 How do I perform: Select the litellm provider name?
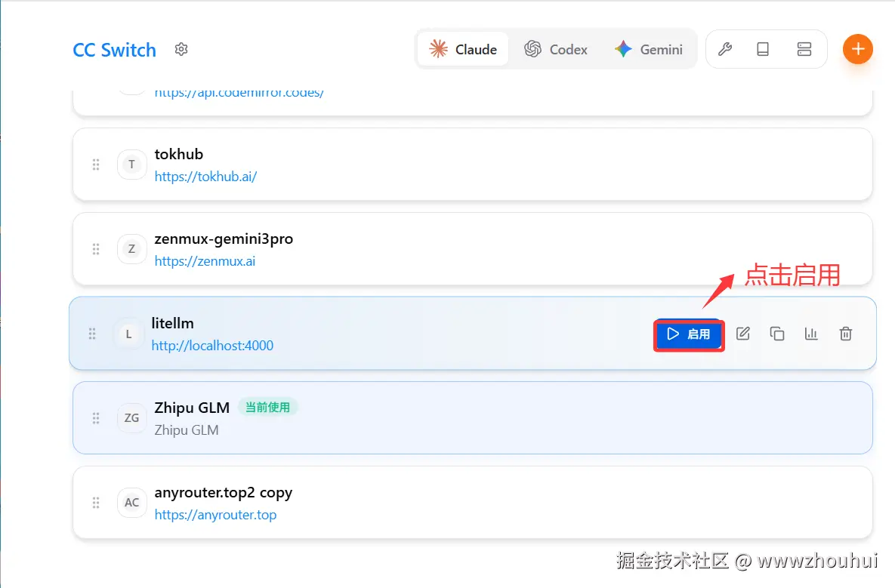[172, 323]
